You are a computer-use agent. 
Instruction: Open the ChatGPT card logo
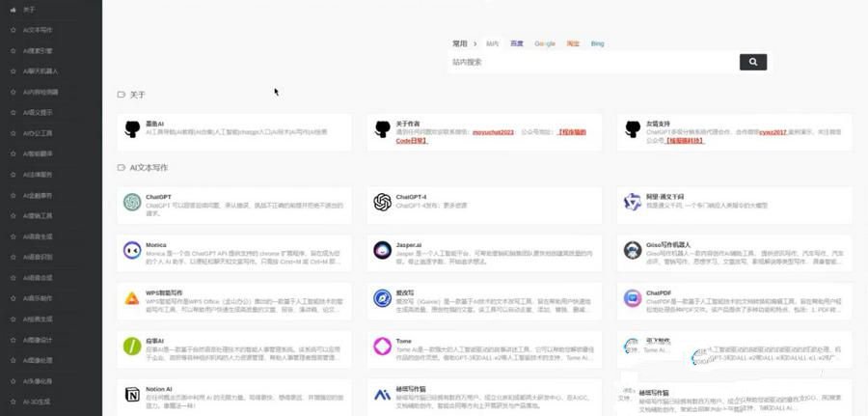132,202
